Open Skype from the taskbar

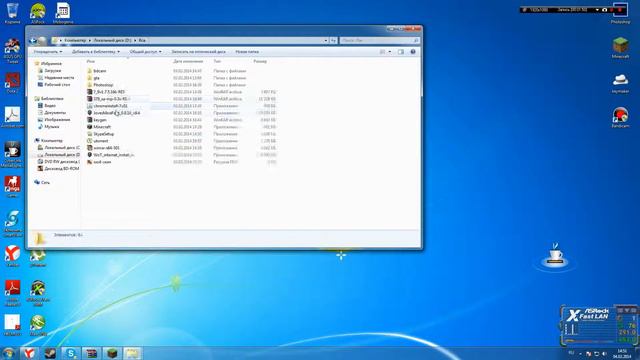[71, 353]
